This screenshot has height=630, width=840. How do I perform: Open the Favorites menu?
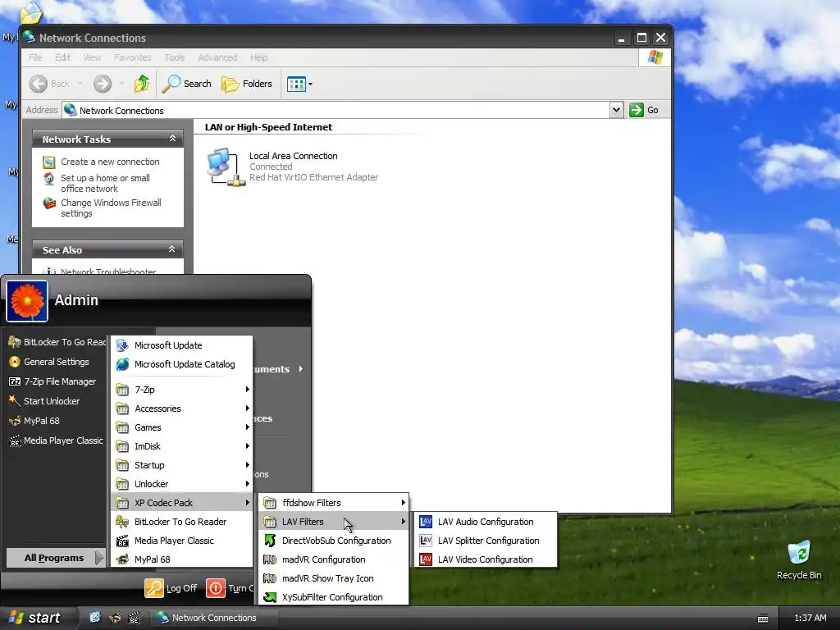[132, 57]
